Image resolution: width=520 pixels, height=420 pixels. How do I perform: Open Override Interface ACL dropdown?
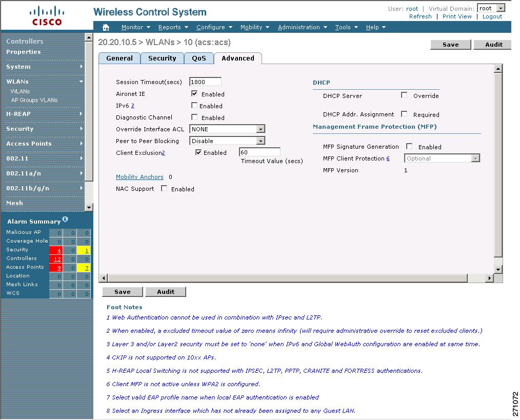click(x=227, y=129)
